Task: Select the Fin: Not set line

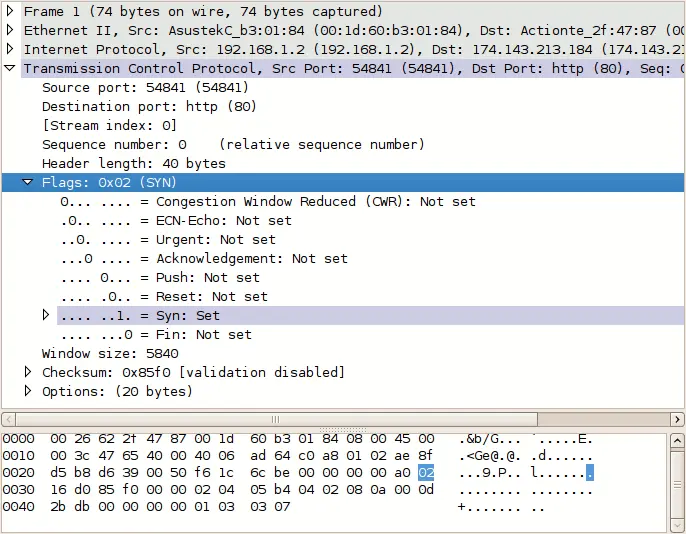Action: pyautogui.click(x=156, y=335)
